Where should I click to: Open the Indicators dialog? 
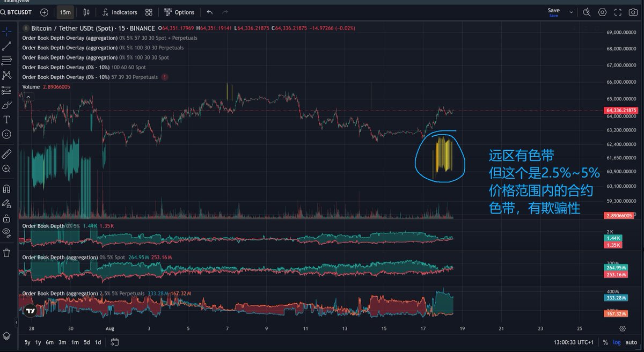pyautogui.click(x=120, y=12)
